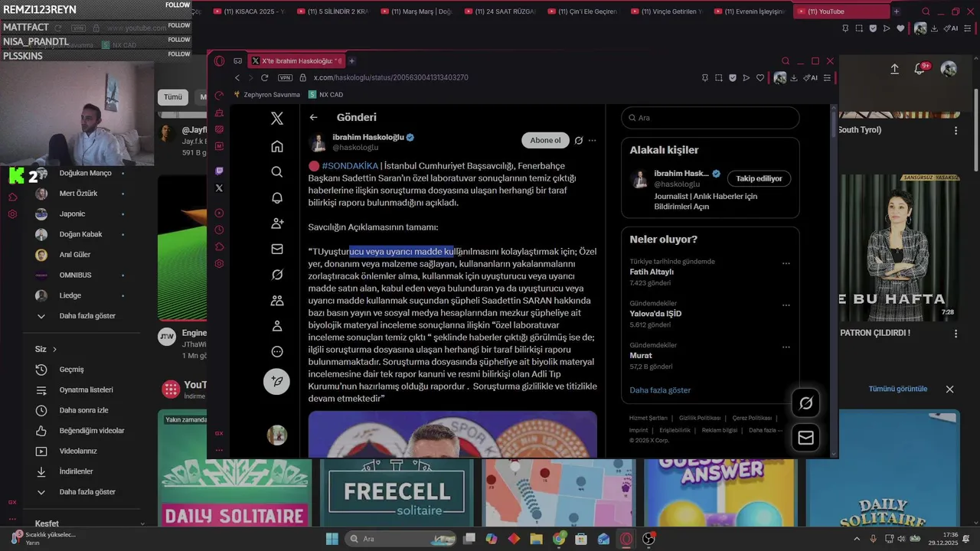The width and height of the screenshot is (980, 551).
Task: Open Opera GX sidebar settings gear
Action: 219,263
